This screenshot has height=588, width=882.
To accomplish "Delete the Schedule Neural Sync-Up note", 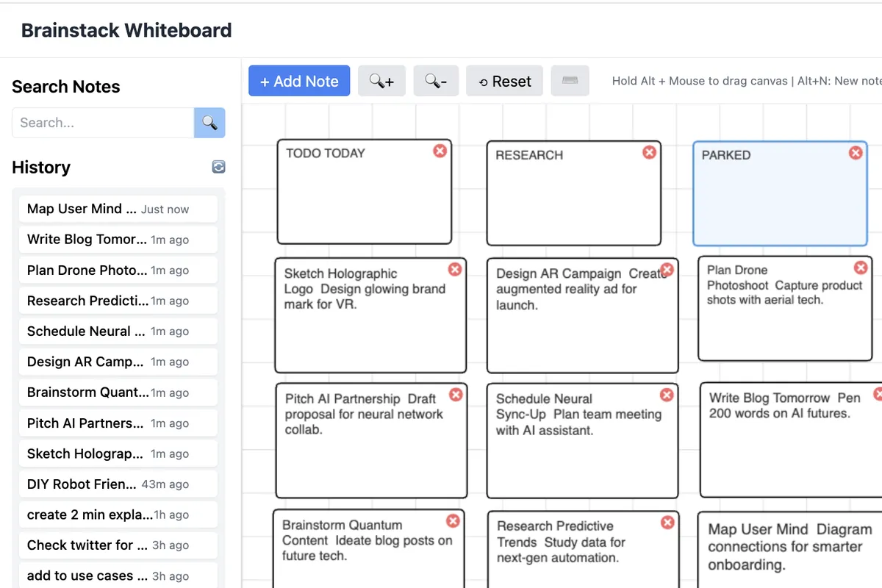I will pyautogui.click(x=667, y=395).
